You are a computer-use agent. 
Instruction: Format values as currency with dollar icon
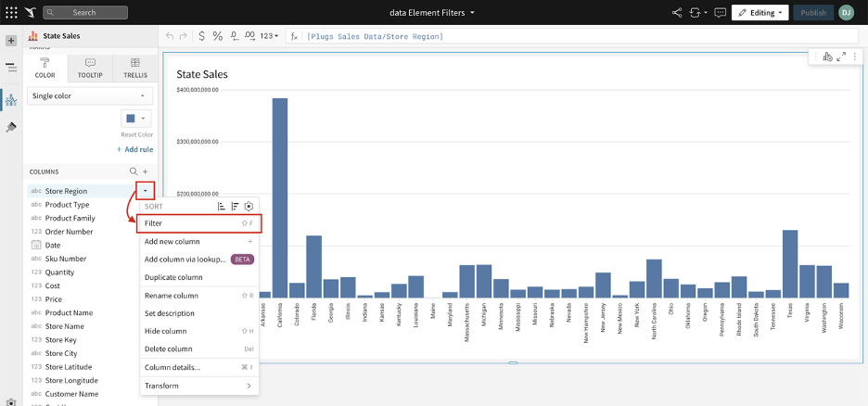(x=201, y=36)
